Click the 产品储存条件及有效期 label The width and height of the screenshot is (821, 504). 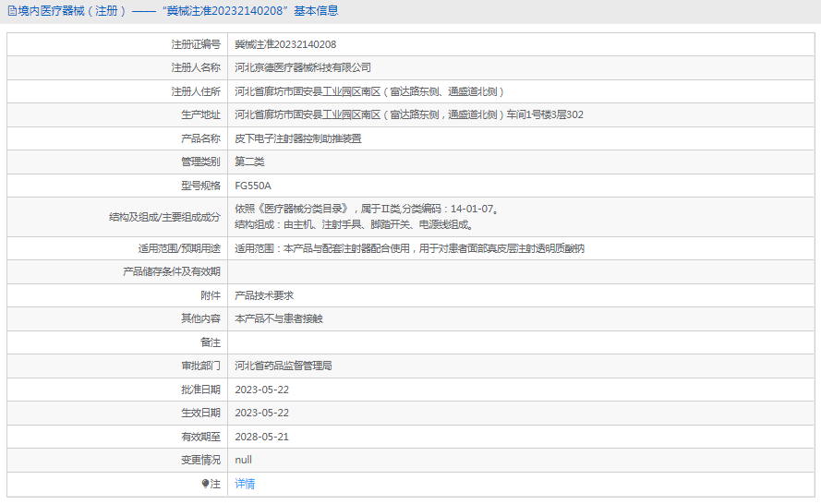coord(172,271)
